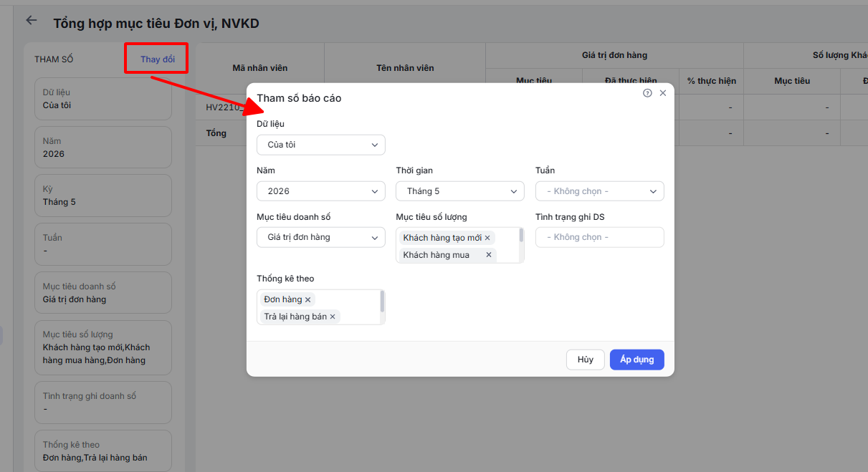Click the Hủy button
The width and height of the screenshot is (868, 472).
tap(586, 360)
